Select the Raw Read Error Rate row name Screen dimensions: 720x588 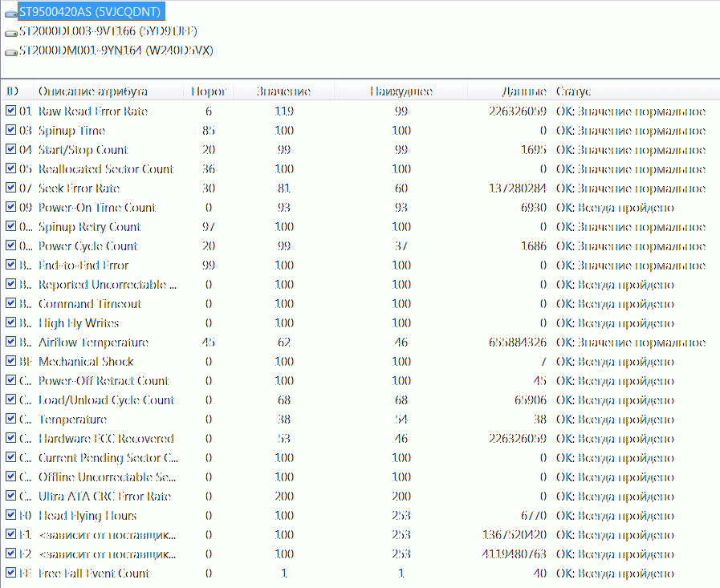[x=93, y=111]
